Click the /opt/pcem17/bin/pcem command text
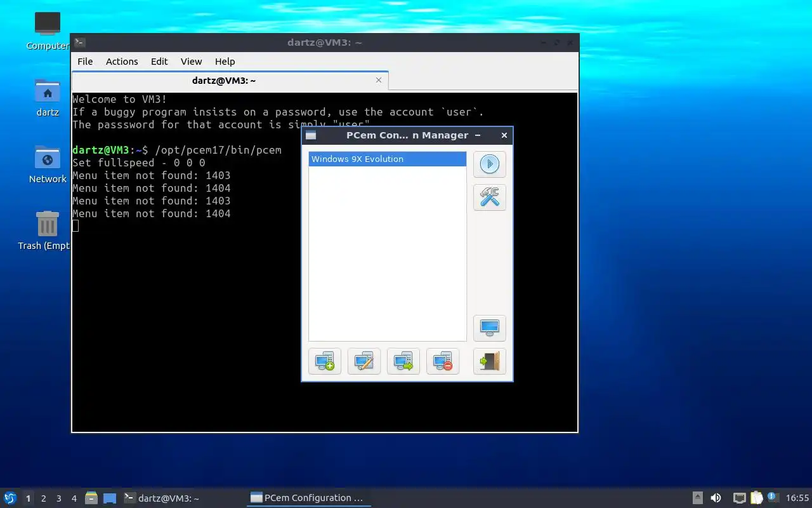 pyautogui.click(x=218, y=150)
